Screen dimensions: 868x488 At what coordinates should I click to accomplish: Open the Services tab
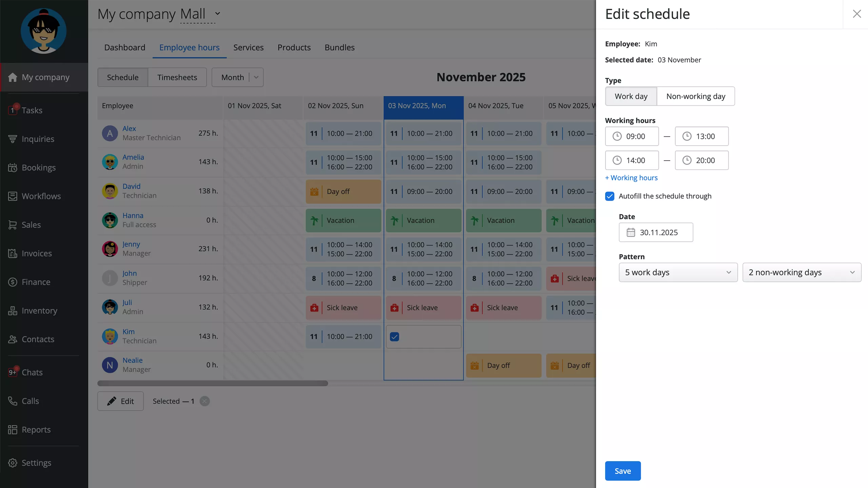(248, 47)
